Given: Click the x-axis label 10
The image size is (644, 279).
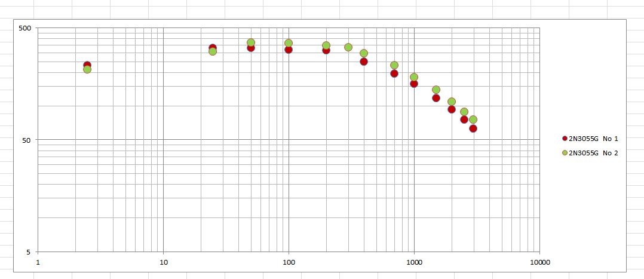Looking at the screenshot, I should (164, 262).
